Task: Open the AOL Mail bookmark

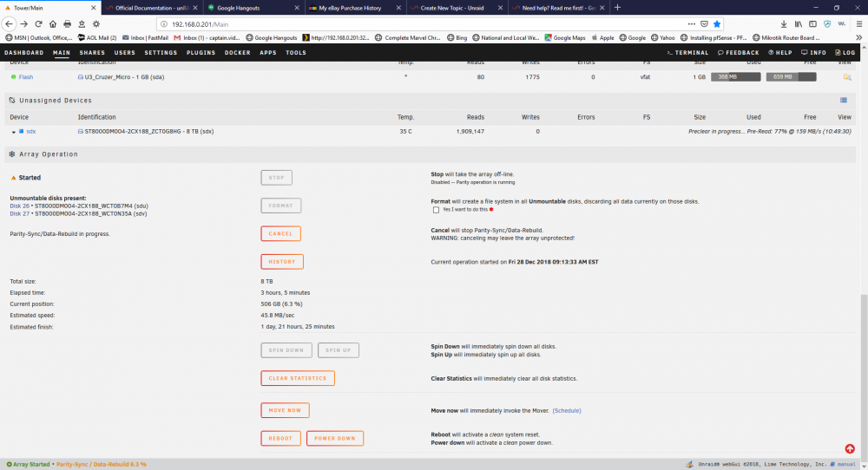Action: point(97,37)
